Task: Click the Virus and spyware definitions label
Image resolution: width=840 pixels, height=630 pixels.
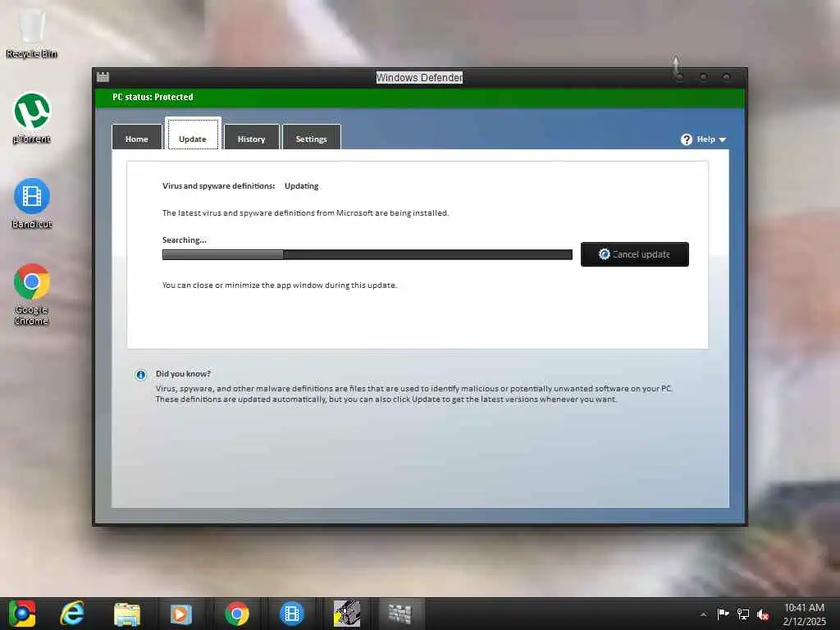Action: (218, 186)
